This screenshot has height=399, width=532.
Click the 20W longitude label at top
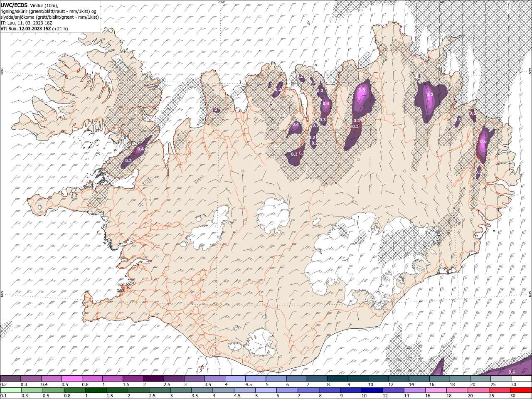(x=222, y=2)
